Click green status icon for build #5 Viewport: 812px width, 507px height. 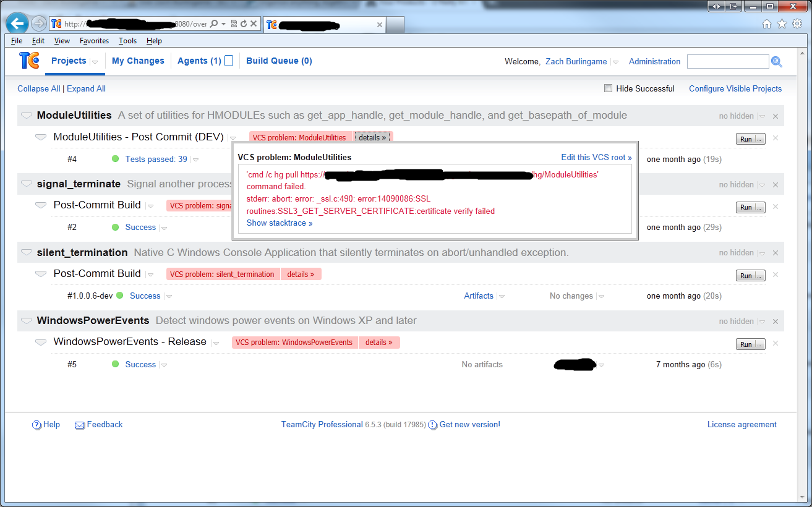point(116,364)
